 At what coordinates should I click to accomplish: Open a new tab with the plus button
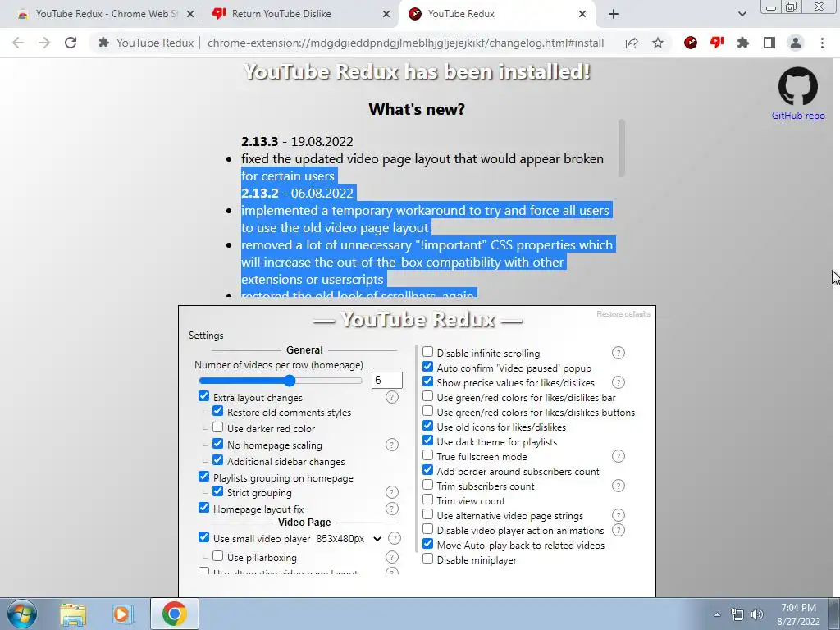point(614,14)
